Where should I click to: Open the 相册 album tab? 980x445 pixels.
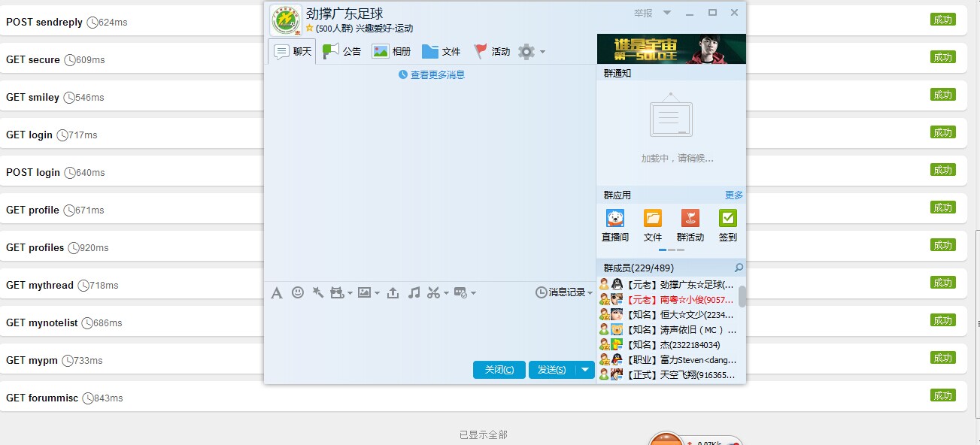[x=392, y=51]
